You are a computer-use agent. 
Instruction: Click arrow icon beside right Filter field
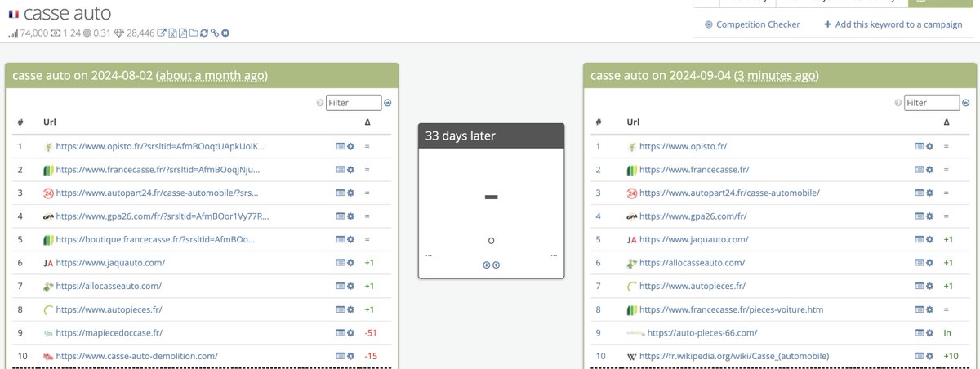(x=966, y=103)
